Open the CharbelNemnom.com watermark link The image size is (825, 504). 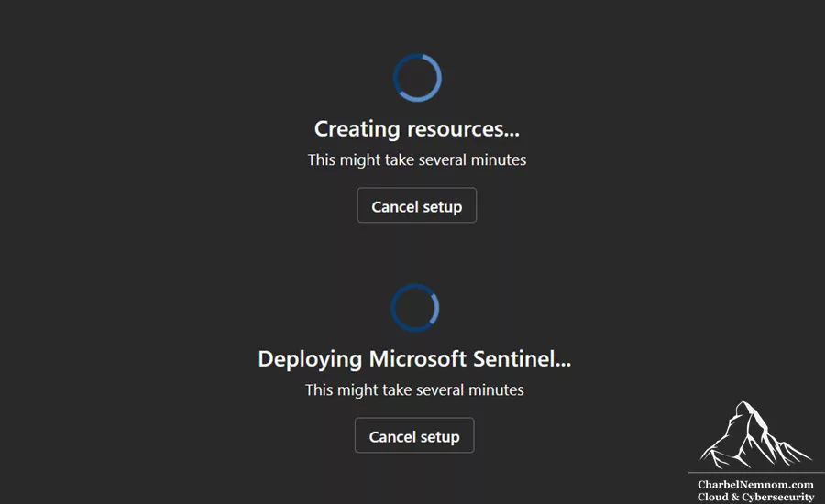[x=755, y=484]
